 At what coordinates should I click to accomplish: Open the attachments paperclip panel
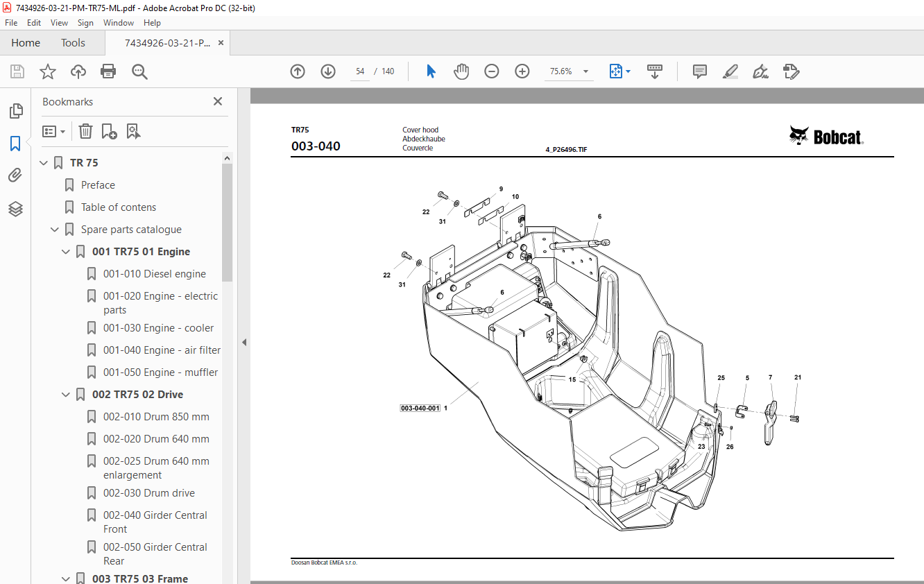coord(15,175)
